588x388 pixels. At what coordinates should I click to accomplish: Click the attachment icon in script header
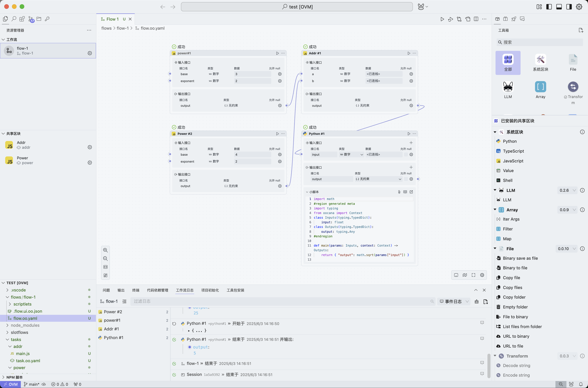pyautogui.click(x=399, y=192)
